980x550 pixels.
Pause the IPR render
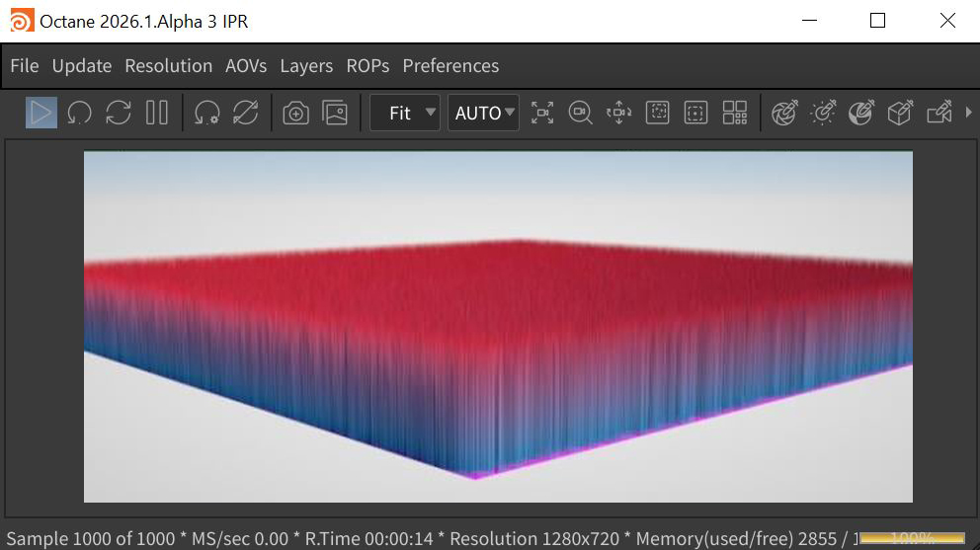(x=157, y=113)
